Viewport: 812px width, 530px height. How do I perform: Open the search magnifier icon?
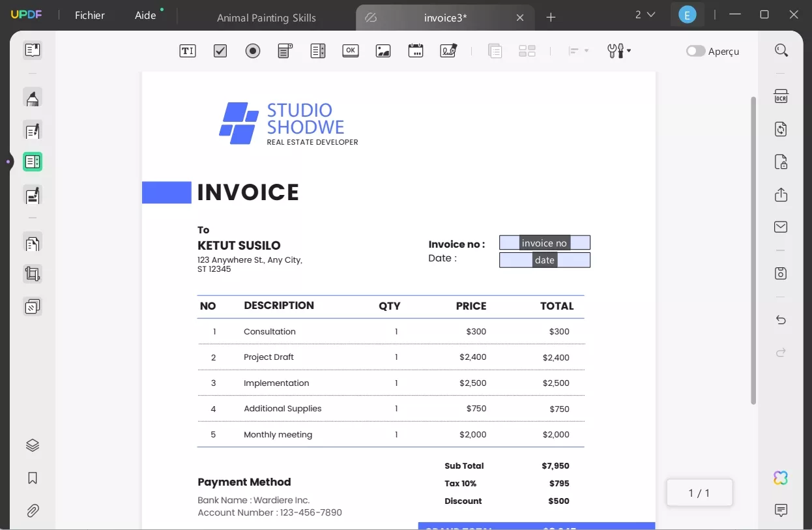[x=781, y=51]
